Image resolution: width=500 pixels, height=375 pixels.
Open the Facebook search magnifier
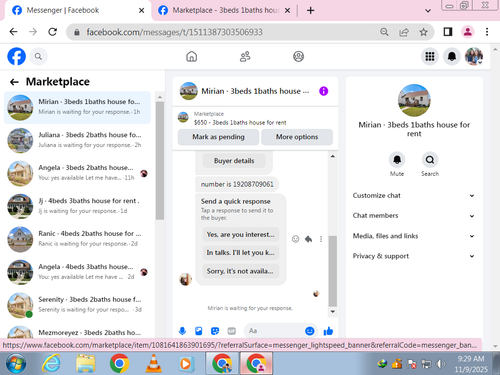point(38,57)
